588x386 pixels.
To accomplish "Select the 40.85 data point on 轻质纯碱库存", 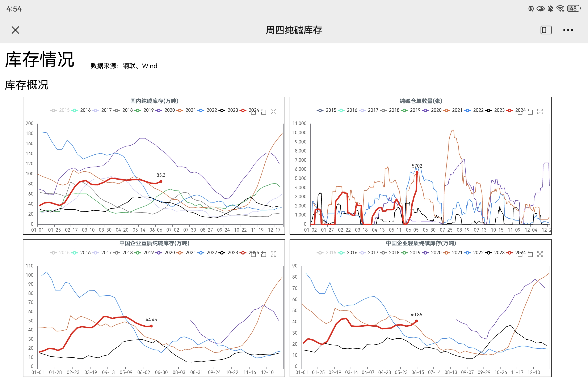I will click(x=417, y=321).
